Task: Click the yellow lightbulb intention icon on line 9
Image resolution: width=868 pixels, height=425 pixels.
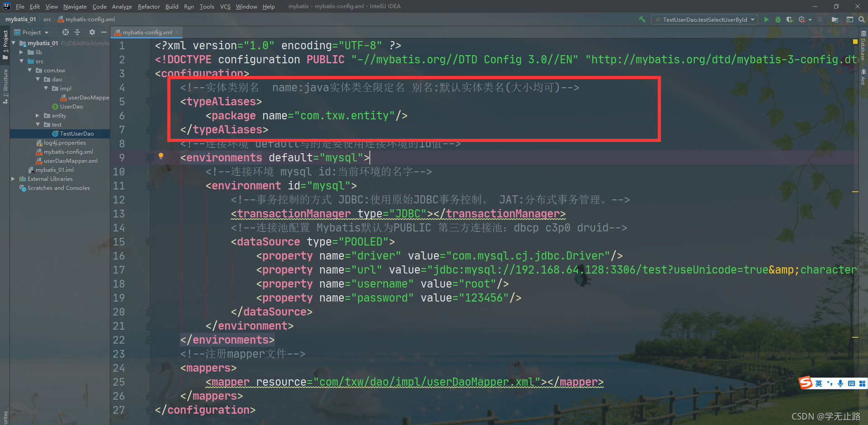Action: pyautogui.click(x=161, y=156)
